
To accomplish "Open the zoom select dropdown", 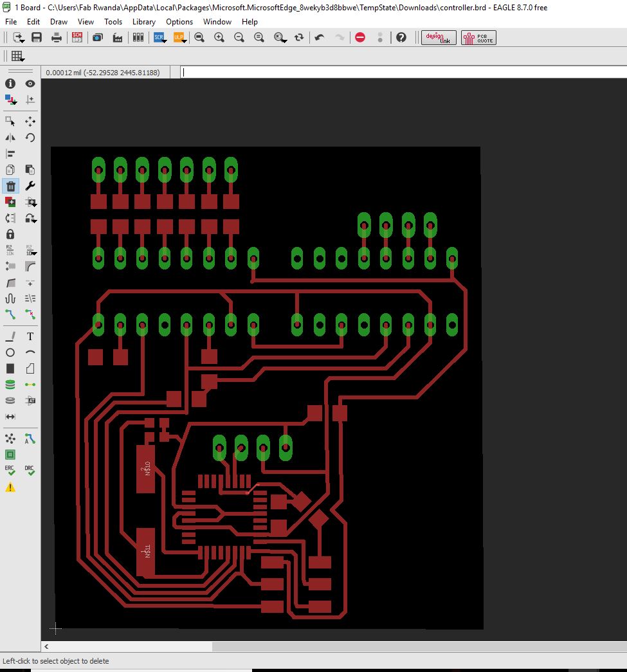I will [x=280, y=38].
